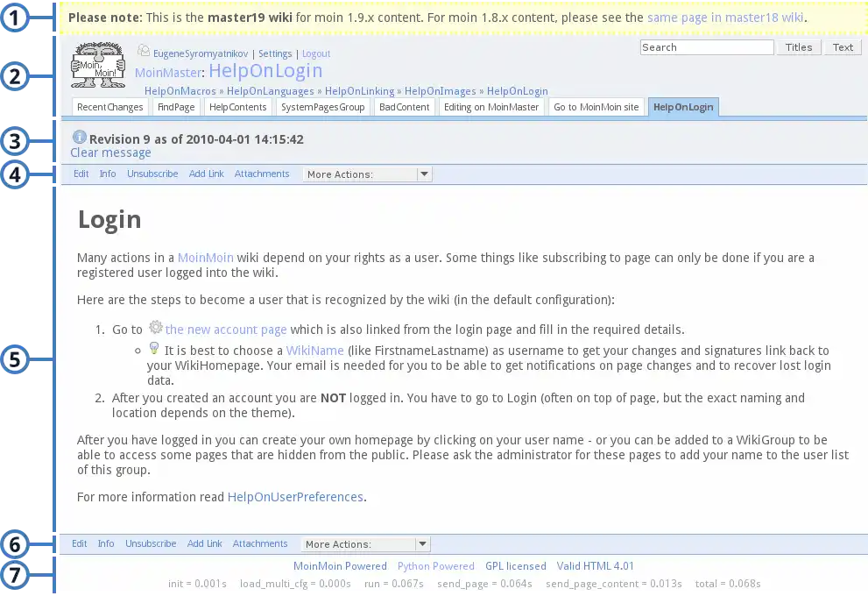
Task: Click the MoinMaster interwiki link
Action: (x=168, y=73)
